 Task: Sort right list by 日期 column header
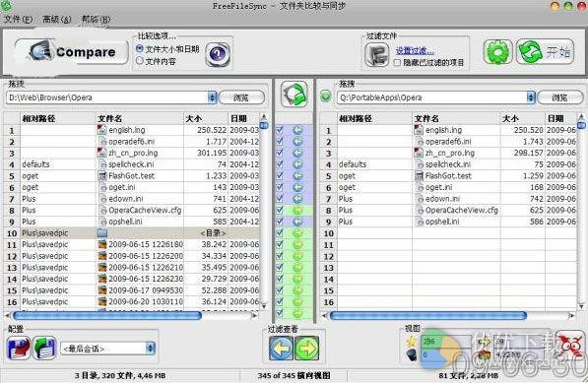pos(560,118)
